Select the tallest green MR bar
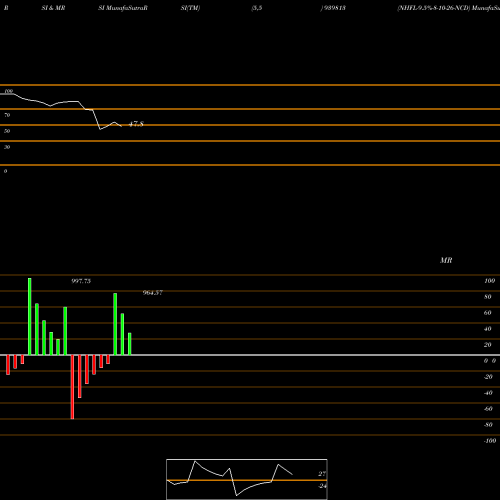 click(x=30, y=316)
